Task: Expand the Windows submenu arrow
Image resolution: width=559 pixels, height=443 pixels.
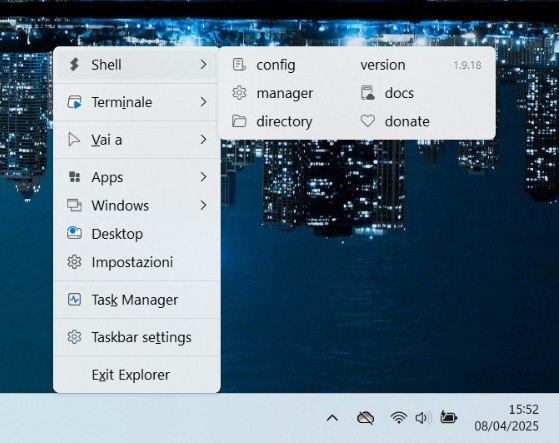Action: click(203, 205)
